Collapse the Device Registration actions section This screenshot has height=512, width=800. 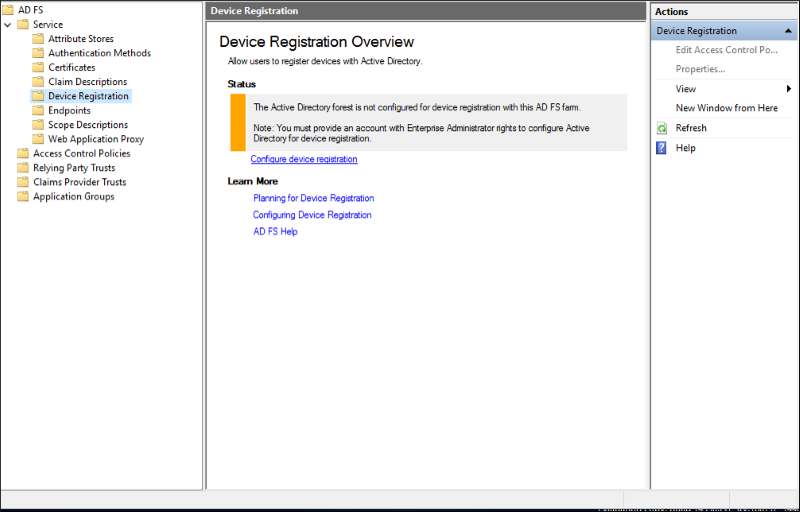[x=789, y=31]
